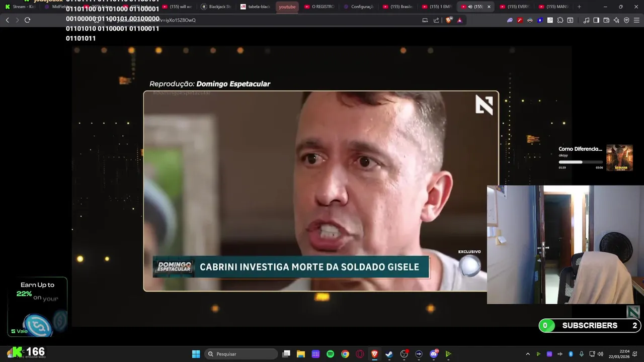Image resolution: width=644 pixels, height=362 pixels.
Task: Open File Explorer from the taskbar
Action: pyautogui.click(x=301, y=354)
